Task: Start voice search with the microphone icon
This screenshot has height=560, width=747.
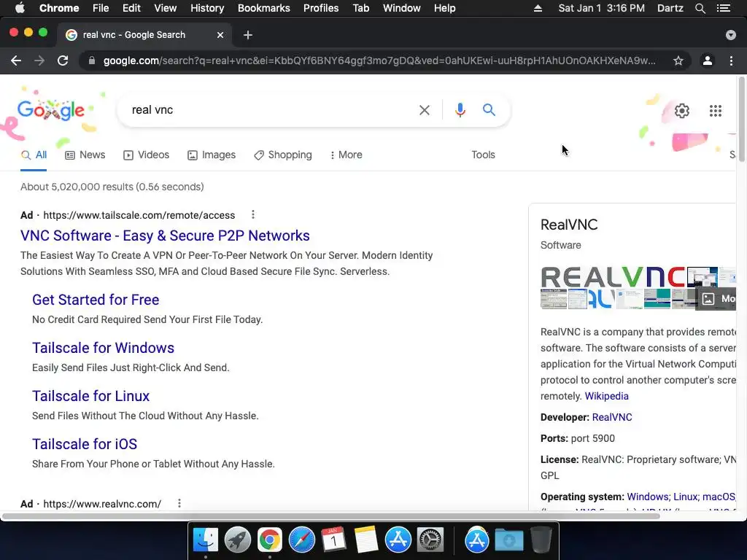Action: (460, 110)
